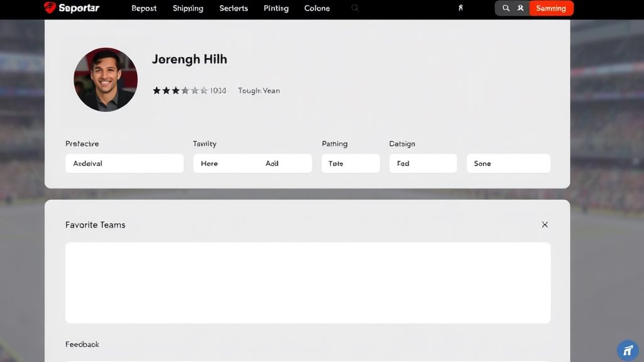
Task: Select the sixth rating star
Action: [x=204, y=90]
